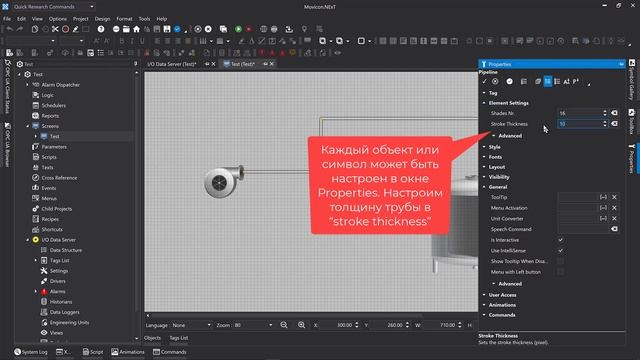
Task: Toggle the Show Tooltip When Disabled checkbox
Action: coord(561,261)
